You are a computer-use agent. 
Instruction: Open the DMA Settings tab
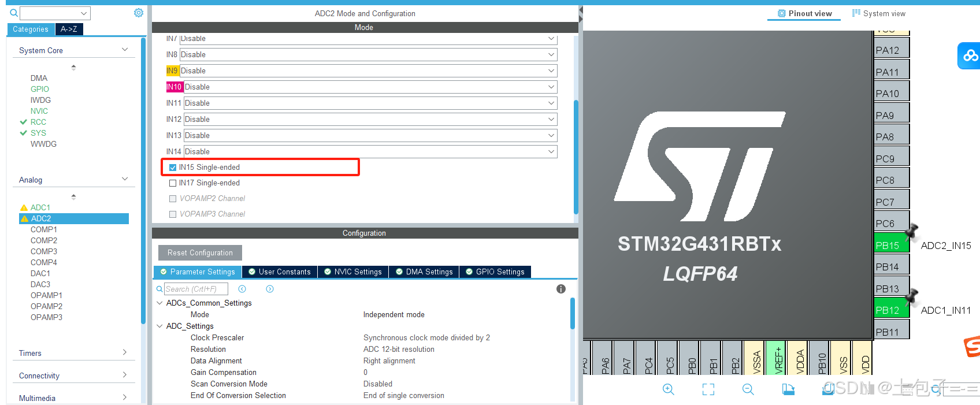(x=424, y=272)
